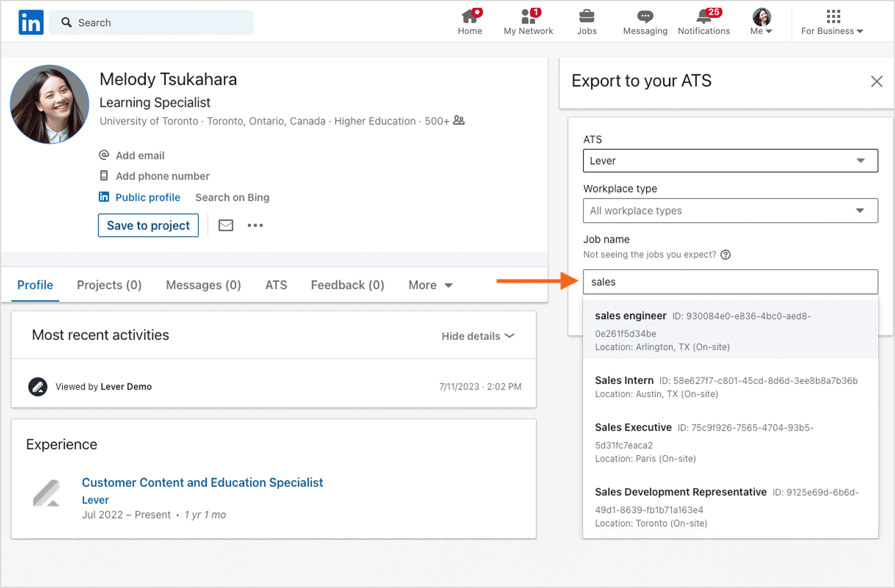Click the connections people icon next to 500+
895x588 pixels.
point(459,120)
